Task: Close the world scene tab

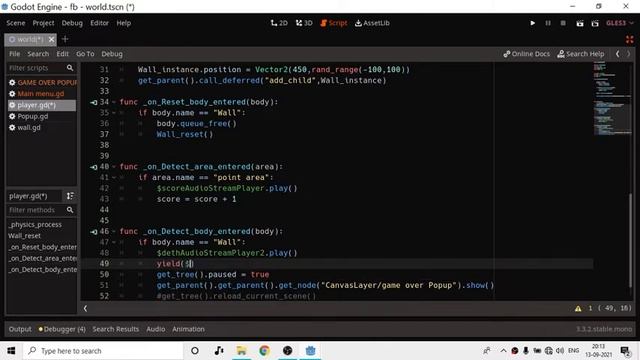Action: click(51, 40)
